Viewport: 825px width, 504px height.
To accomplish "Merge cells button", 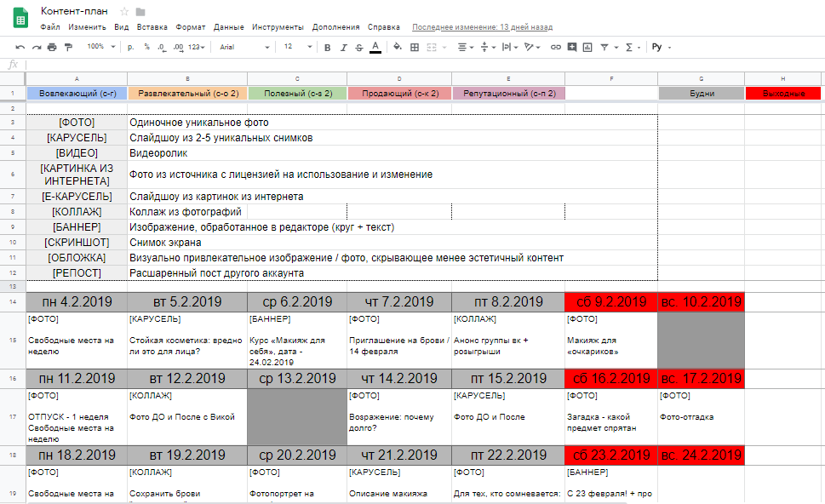I will 432,48.
